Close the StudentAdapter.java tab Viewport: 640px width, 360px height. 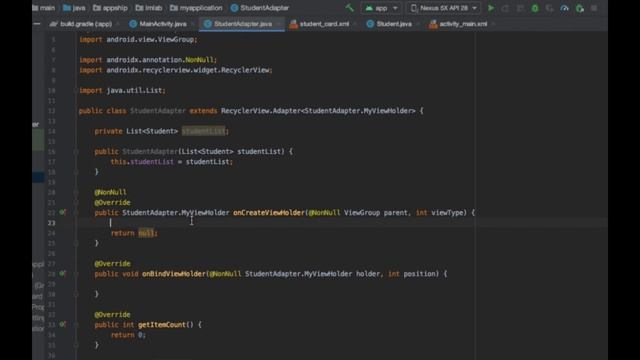point(279,24)
